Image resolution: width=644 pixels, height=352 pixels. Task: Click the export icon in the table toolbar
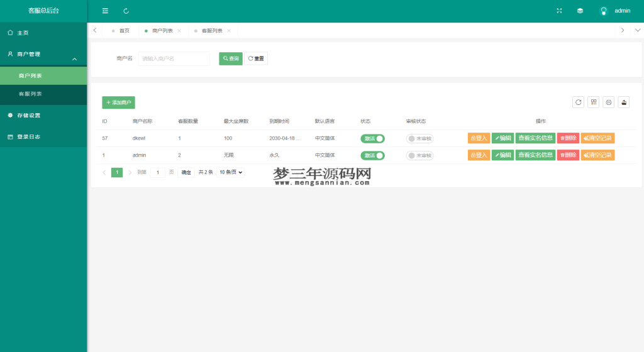(x=624, y=102)
